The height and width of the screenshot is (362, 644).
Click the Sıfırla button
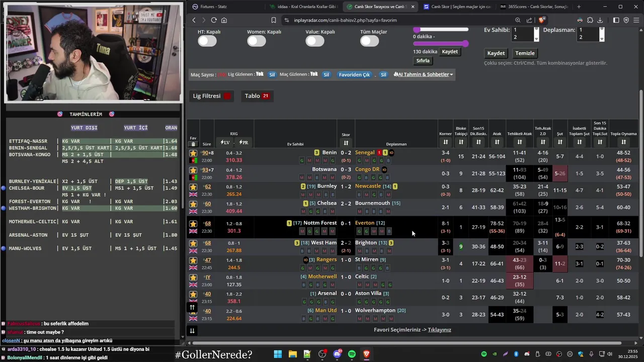(423, 61)
